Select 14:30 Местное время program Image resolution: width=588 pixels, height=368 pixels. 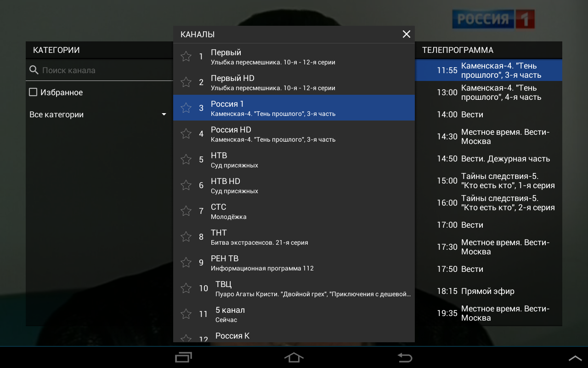point(489,137)
